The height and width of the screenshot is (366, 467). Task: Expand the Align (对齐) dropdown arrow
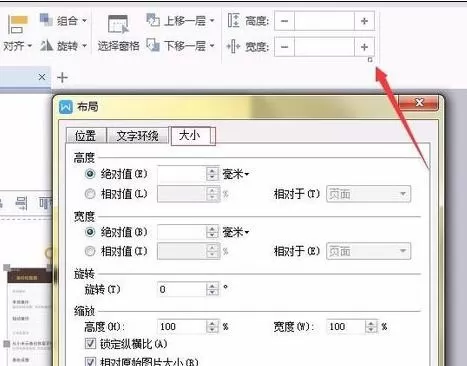(x=29, y=45)
